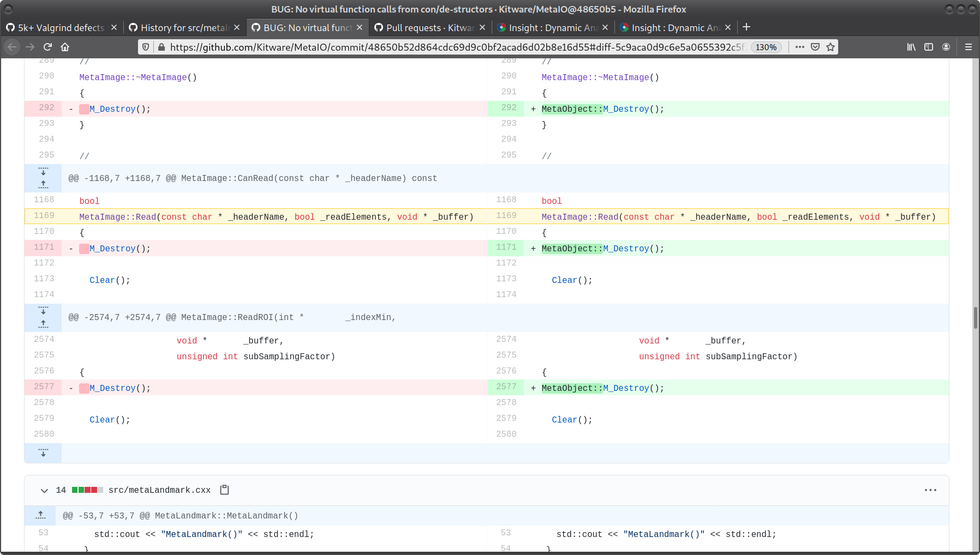The image size is (980, 555).
Task: Click the vertical page scrollbar thumb
Action: tap(976, 318)
